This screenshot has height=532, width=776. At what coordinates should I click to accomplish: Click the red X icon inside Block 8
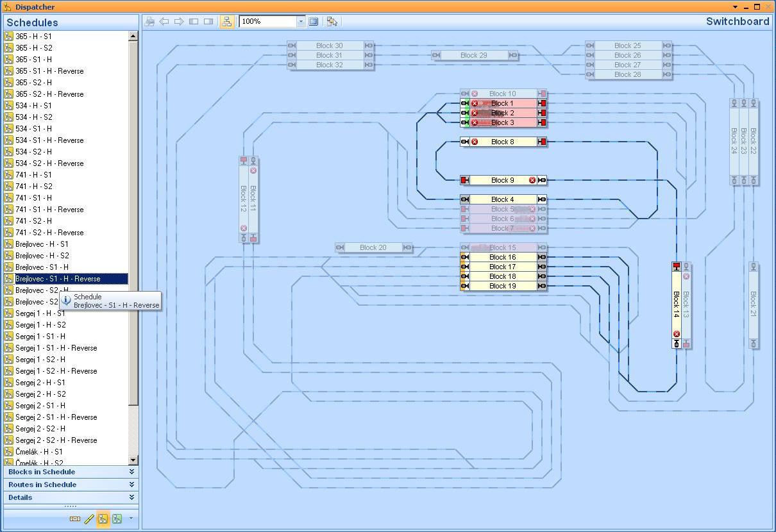[475, 142]
